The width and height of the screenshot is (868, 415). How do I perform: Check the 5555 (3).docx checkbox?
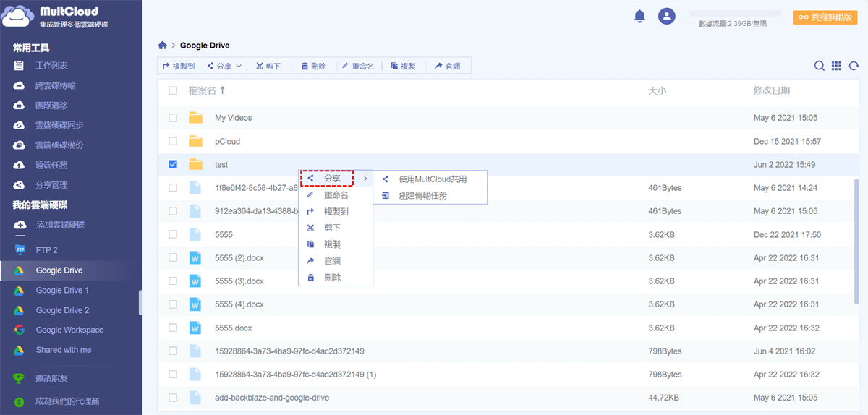pyautogui.click(x=173, y=281)
